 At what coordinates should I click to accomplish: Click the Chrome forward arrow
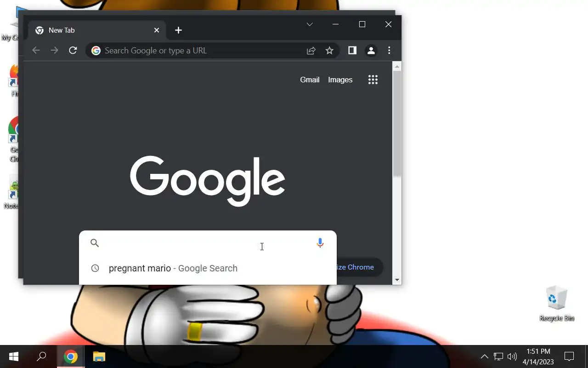(x=54, y=51)
